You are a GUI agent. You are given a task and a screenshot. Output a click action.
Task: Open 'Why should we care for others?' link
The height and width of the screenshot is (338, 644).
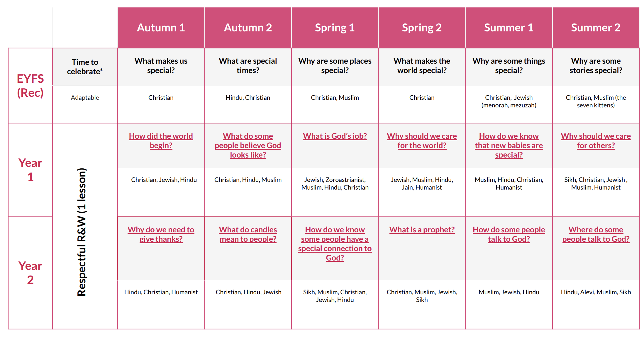[x=596, y=141]
